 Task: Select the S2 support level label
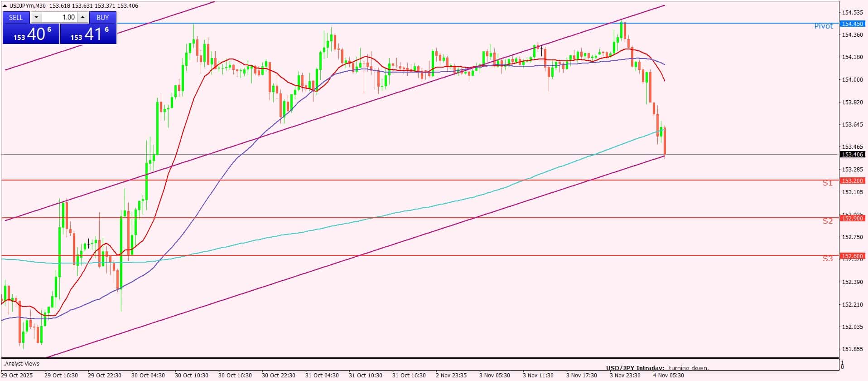click(827, 221)
